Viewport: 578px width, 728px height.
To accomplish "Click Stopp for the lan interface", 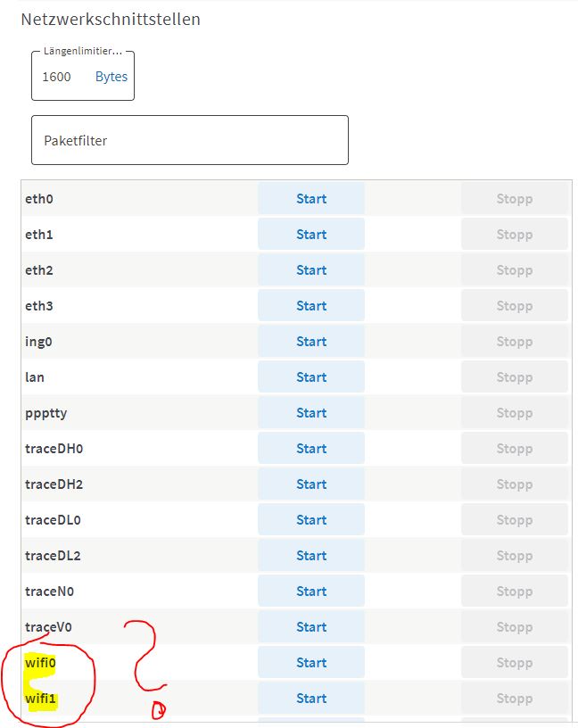I will point(515,377).
